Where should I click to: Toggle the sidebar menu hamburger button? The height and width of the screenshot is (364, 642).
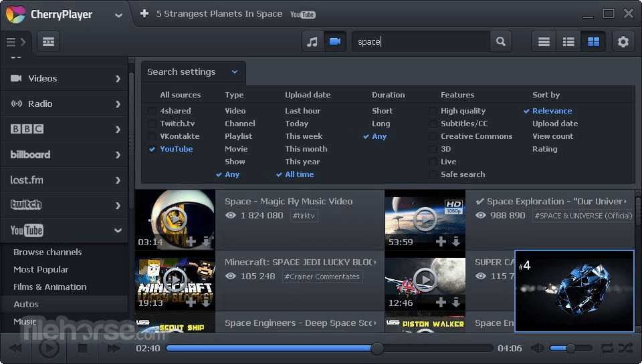pyautogui.click(x=15, y=41)
